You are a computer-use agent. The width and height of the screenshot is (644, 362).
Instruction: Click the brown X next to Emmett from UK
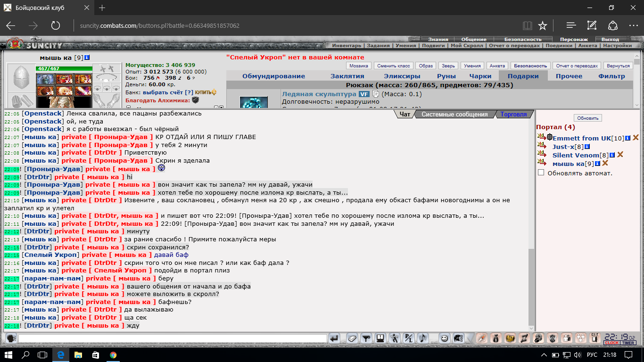[636, 138]
